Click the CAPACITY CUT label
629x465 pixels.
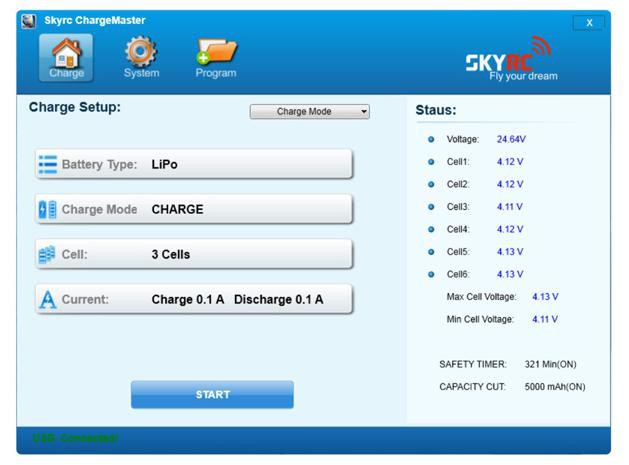click(x=472, y=386)
